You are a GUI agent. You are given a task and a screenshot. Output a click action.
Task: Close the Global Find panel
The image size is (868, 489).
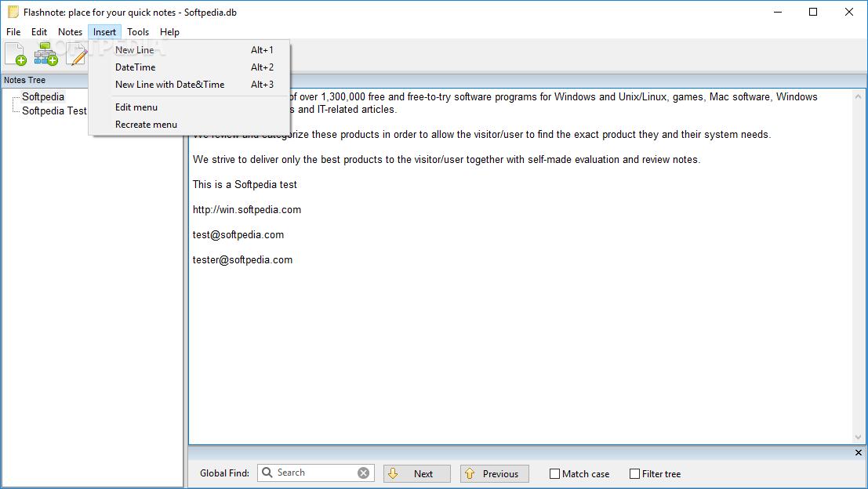[x=858, y=452]
